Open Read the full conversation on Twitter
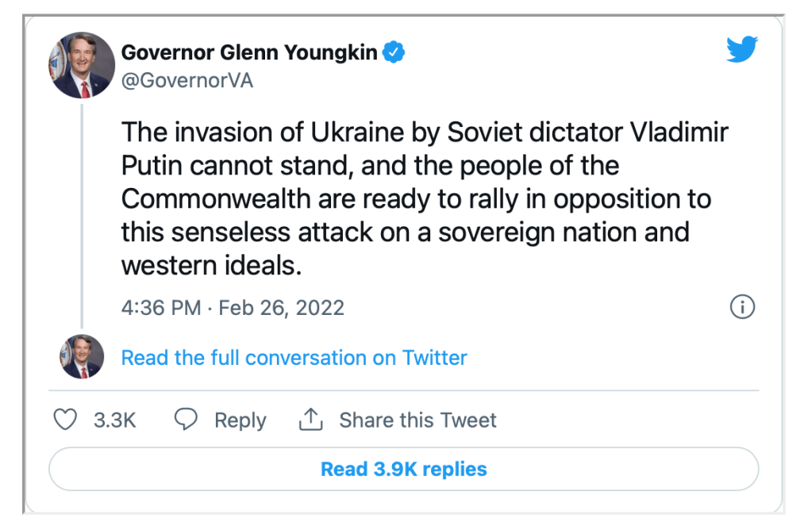The width and height of the screenshot is (812, 530). pos(294,358)
